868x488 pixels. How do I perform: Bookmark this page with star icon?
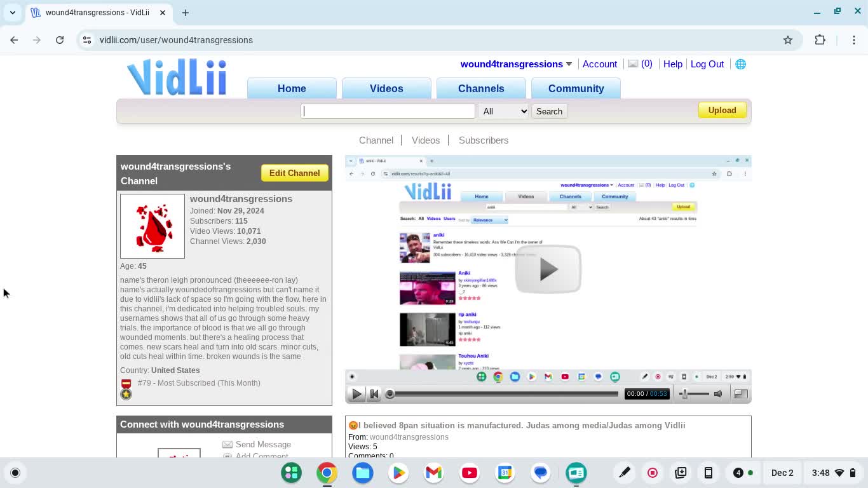point(788,40)
